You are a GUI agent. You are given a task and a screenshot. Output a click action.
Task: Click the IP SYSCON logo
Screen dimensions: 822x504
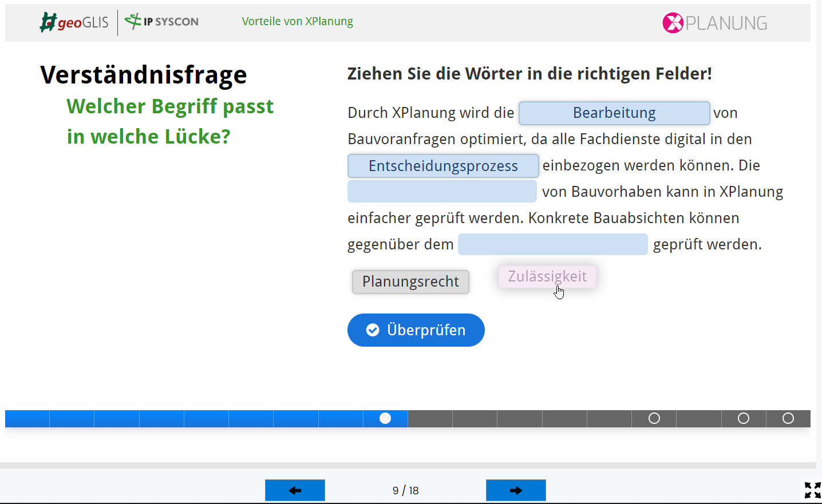[x=162, y=22]
